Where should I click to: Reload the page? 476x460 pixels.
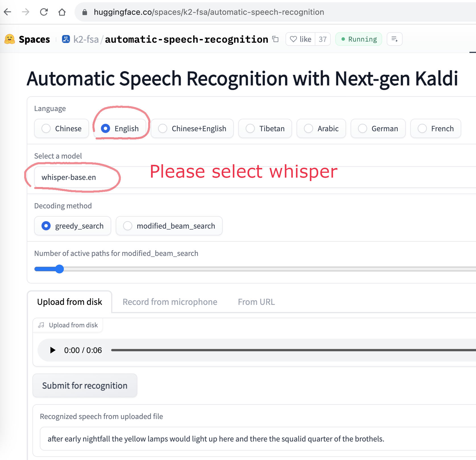[x=44, y=12]
